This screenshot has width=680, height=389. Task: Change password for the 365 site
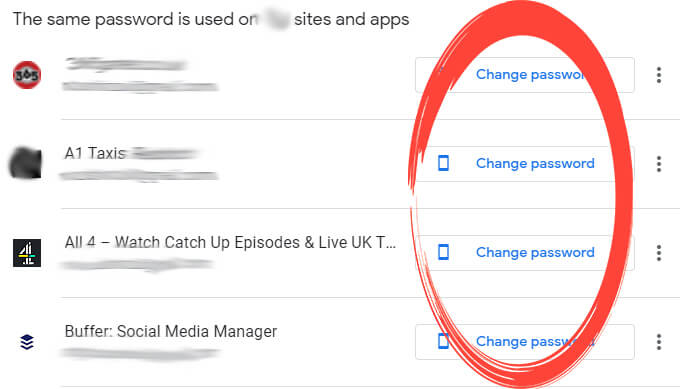coord(525,75)
